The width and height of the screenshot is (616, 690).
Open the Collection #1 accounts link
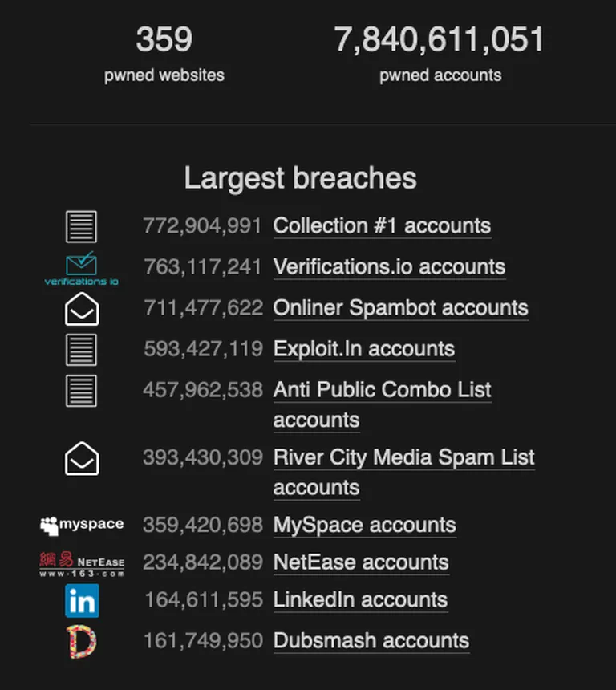pyautogui.click(x=382, y=225)
